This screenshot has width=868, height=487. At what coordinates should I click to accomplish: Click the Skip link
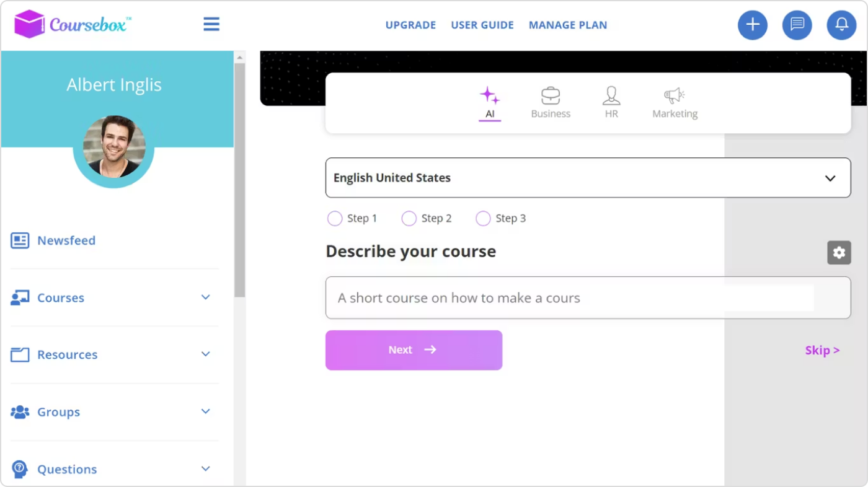pyautogui.click(x=822, y=350)
